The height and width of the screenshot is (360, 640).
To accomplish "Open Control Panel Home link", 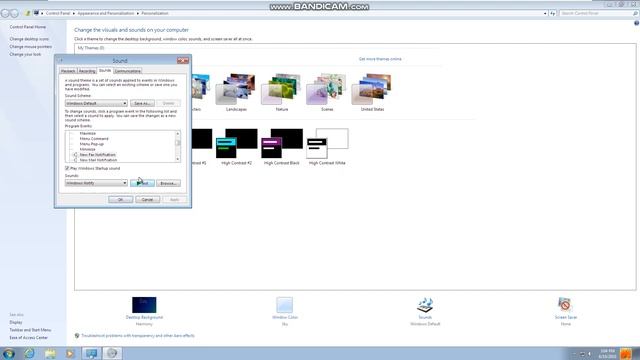I will [28, 27].
